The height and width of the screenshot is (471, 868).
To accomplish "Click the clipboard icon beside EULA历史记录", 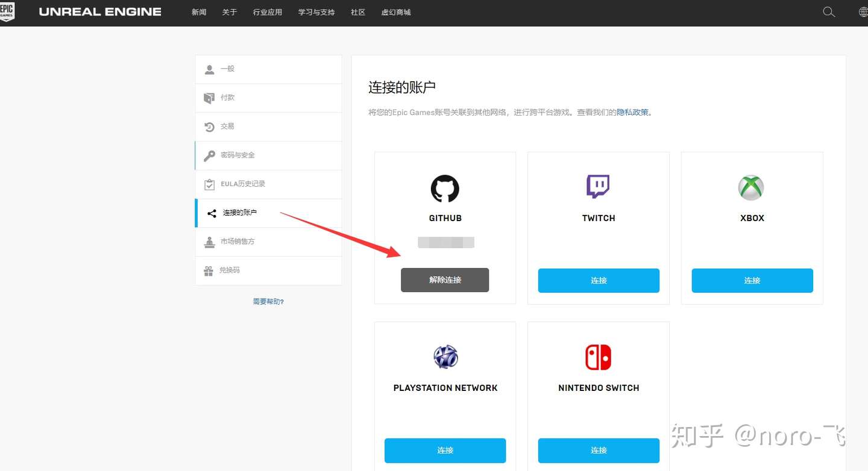I will [x=209, y=184].
